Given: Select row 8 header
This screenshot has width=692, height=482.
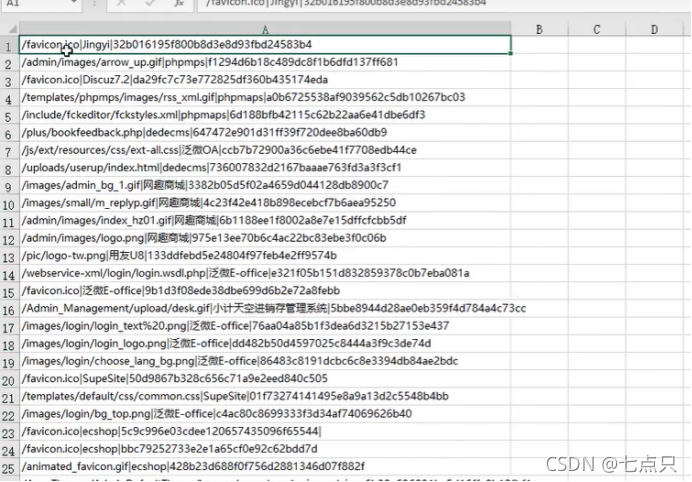Looking at the screenshot, I should coord(9,168).
